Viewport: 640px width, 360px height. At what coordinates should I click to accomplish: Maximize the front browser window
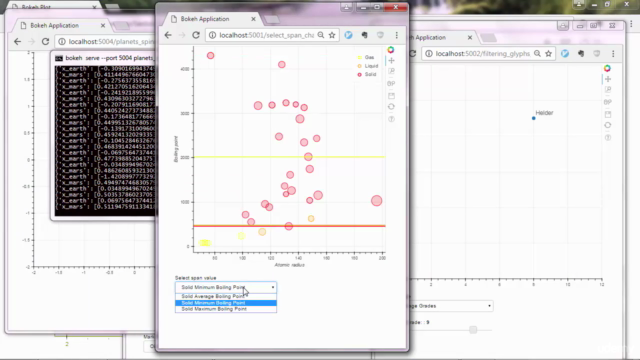coord(377,7)
